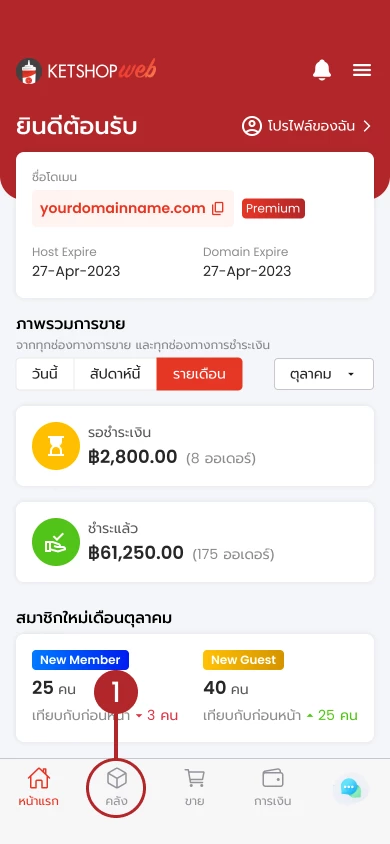
Task: Tap the Ketshop web logo
Action: tap(86, 71)
